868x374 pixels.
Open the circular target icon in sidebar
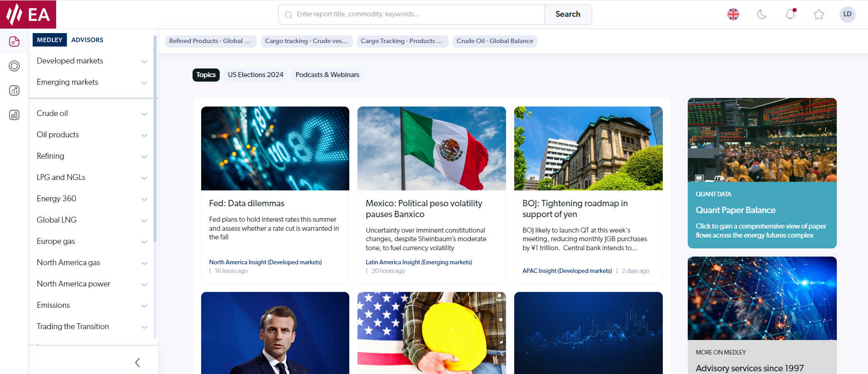pos(14,66)
